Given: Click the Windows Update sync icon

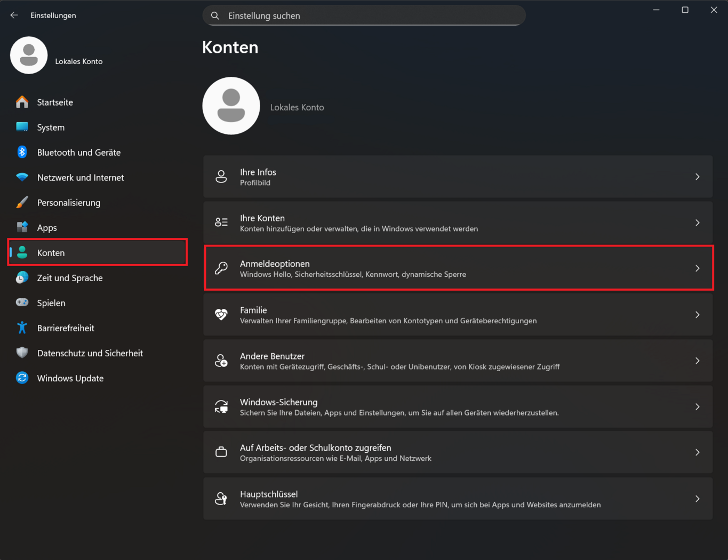Looking at the screenshot, I should 22,378.
